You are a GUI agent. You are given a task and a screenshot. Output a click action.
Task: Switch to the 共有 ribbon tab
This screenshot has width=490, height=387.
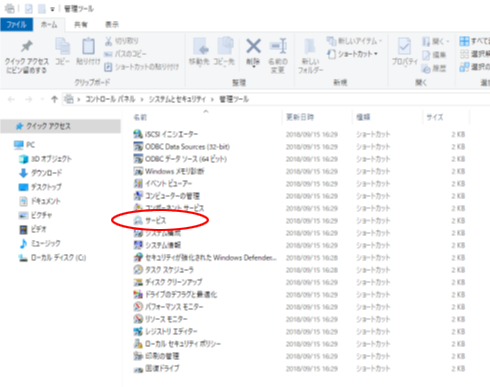click(x=81, y=25)
